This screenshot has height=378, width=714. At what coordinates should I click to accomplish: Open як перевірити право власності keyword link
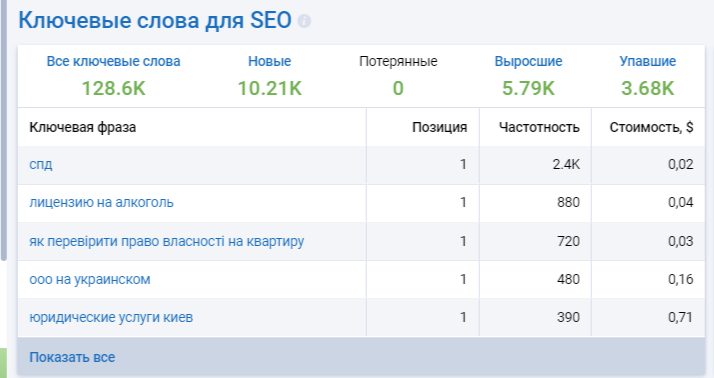[x=167, y=241]
